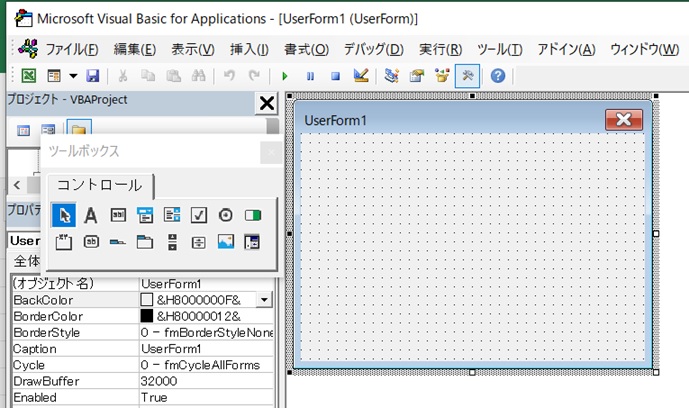
Task: Click the Redo arrow icon
Action: 254,76
